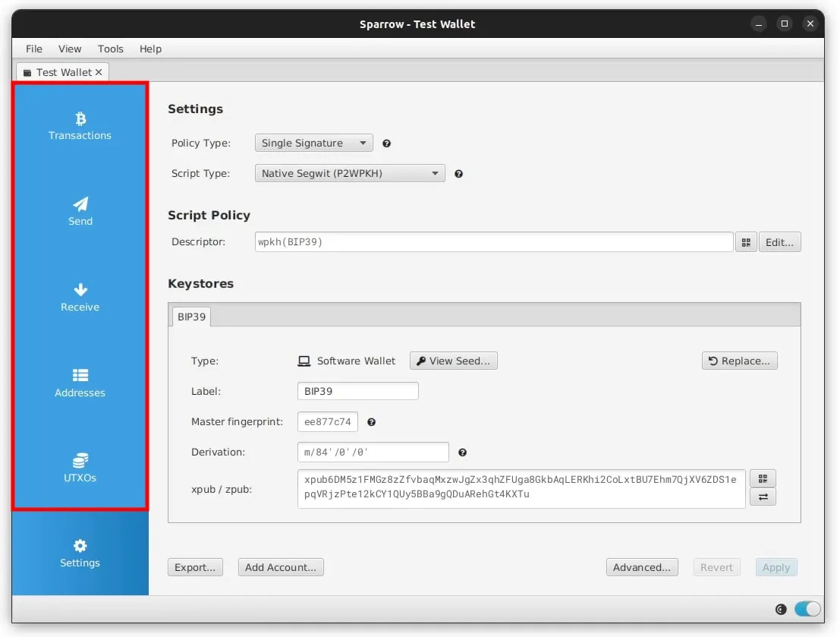This screenshot has width=840, height=637.
Task: Show QR code for the xpub
Action: tap(763, 478)
